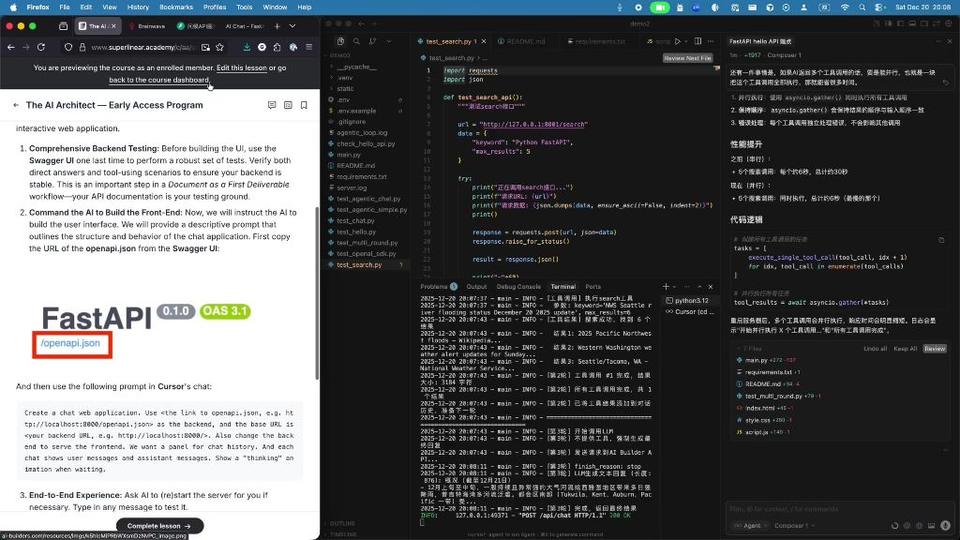This screenshot has height=540, width=960.
Task: Switch to the AI Chat browser tab
Action: [x=244, y=26]
